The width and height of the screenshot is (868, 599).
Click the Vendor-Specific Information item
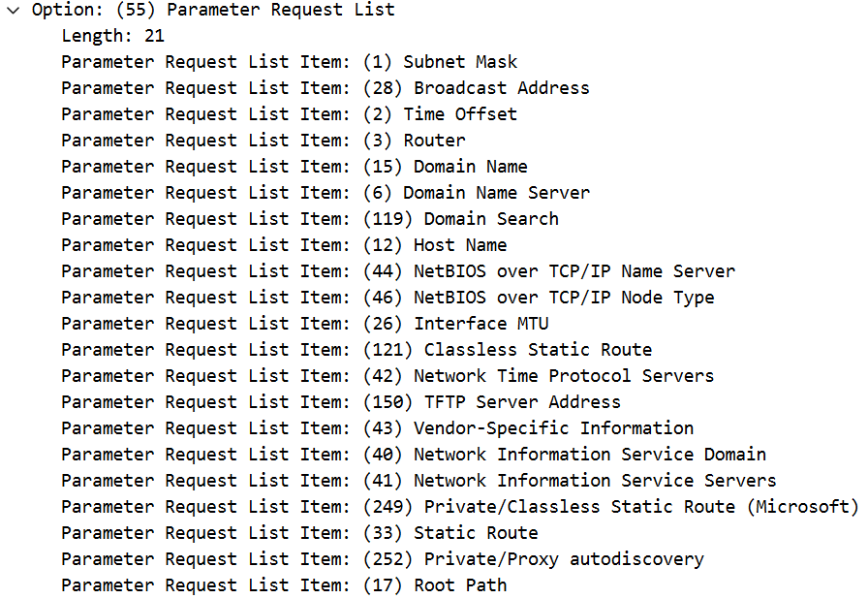click(x=377, y=428)
